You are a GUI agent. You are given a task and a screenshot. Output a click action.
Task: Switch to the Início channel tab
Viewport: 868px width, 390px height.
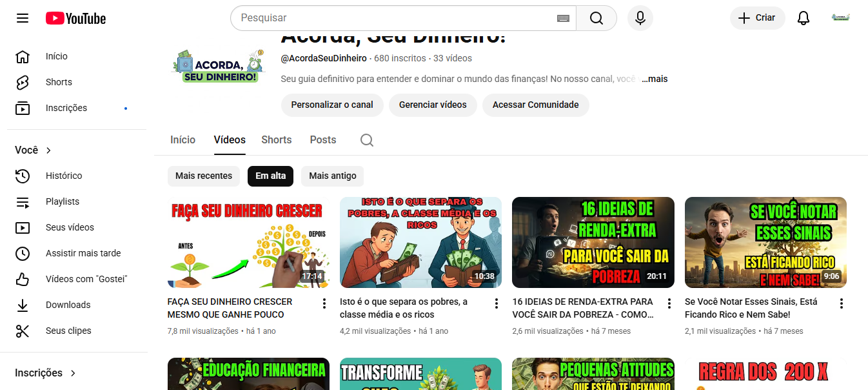click(182, 140)
